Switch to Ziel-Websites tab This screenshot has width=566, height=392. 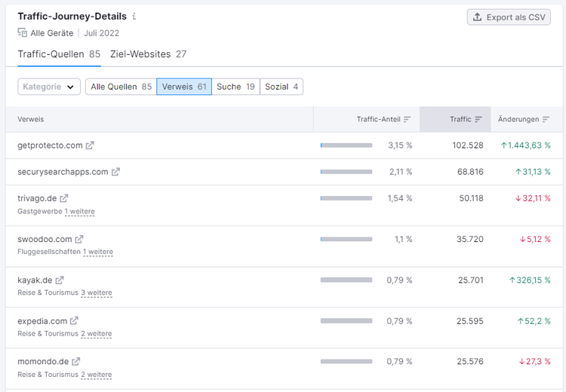coord(149,54)
